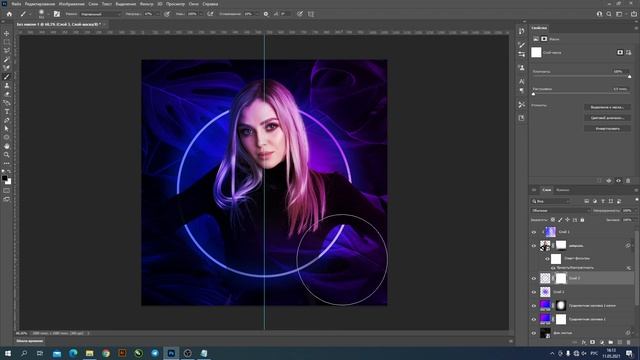Hide the circle layer below selected layer
Viewport: 640px width, 360px height.
[x=533, y=292]
